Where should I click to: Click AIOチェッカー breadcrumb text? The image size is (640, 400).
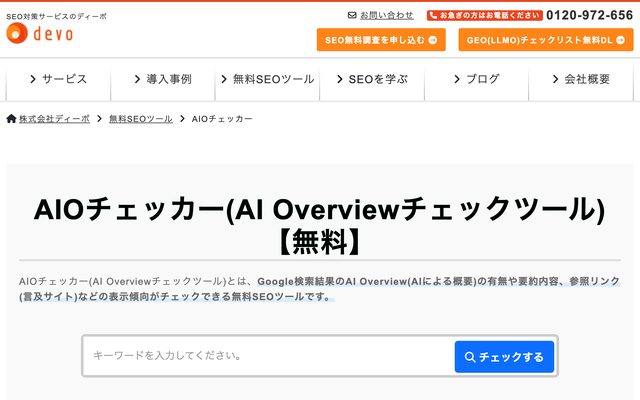click(222, 119)
